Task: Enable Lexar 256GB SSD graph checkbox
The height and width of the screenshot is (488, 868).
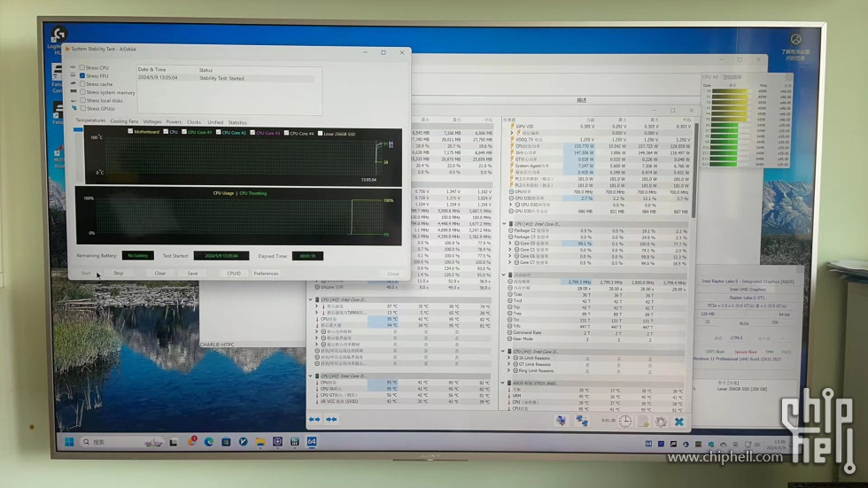Action: pos(320,134)
